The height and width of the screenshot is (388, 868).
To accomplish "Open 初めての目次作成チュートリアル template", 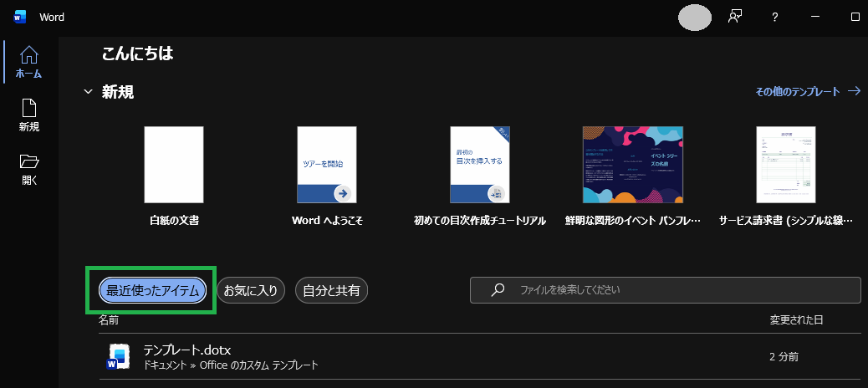I will tap(479, 176).
